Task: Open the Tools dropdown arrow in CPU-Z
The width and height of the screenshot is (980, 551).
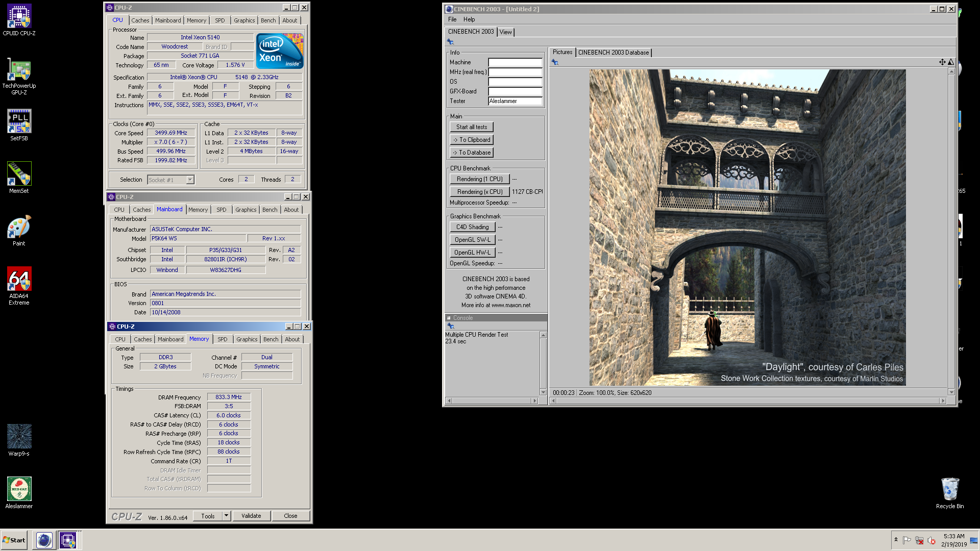Action: coord(226,516)
